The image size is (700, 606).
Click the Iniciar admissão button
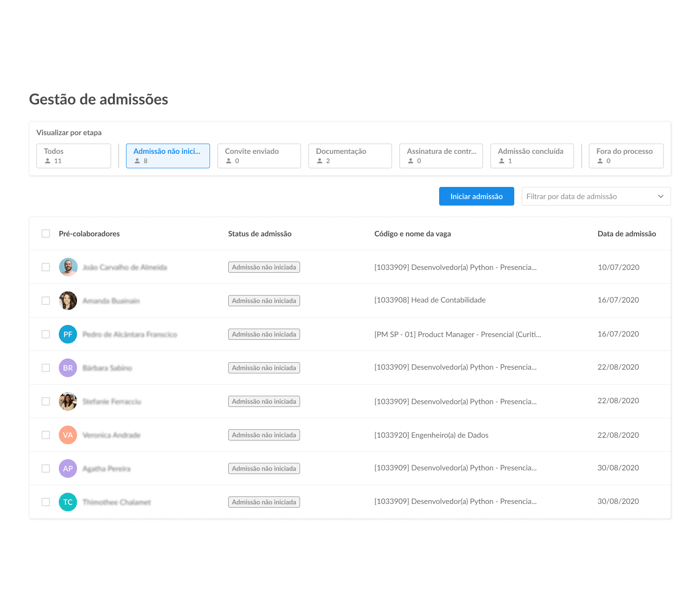coord(476,196)
